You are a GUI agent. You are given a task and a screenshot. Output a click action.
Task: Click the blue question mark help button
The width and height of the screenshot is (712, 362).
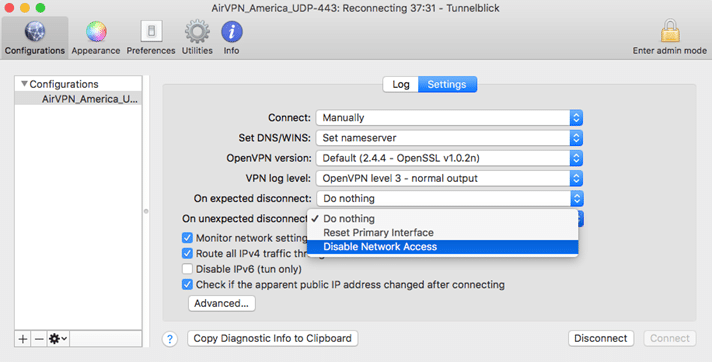170,339
